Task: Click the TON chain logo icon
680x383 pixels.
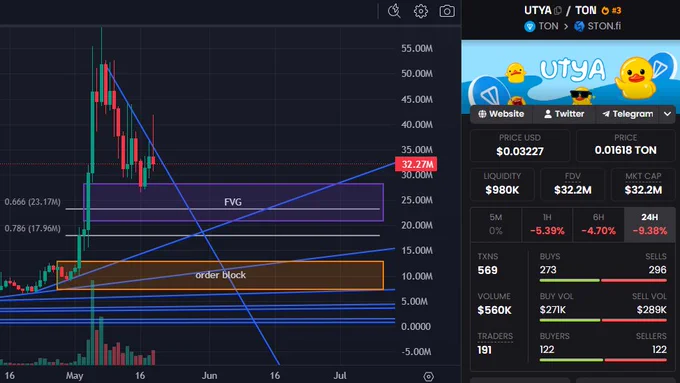Action: [x=530, y=26]
